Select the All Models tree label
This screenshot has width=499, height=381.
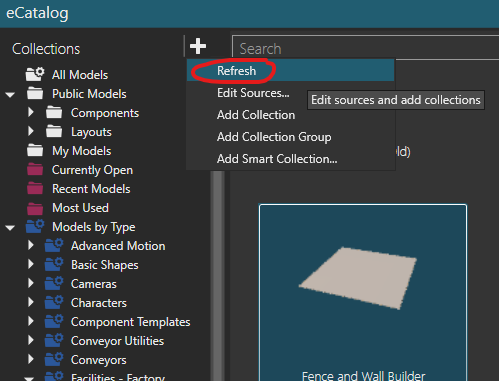point(80,75)
